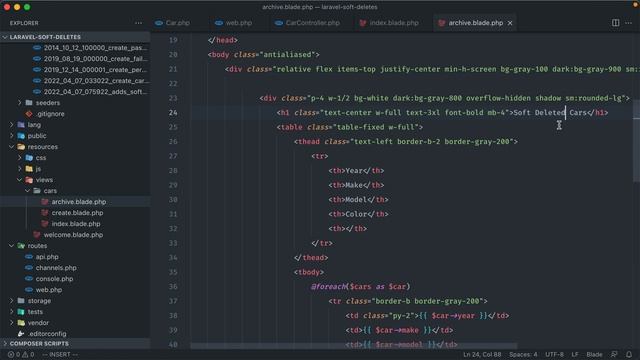Click the css folder icon
Viewport: 640px width, 360px height.
29,158
